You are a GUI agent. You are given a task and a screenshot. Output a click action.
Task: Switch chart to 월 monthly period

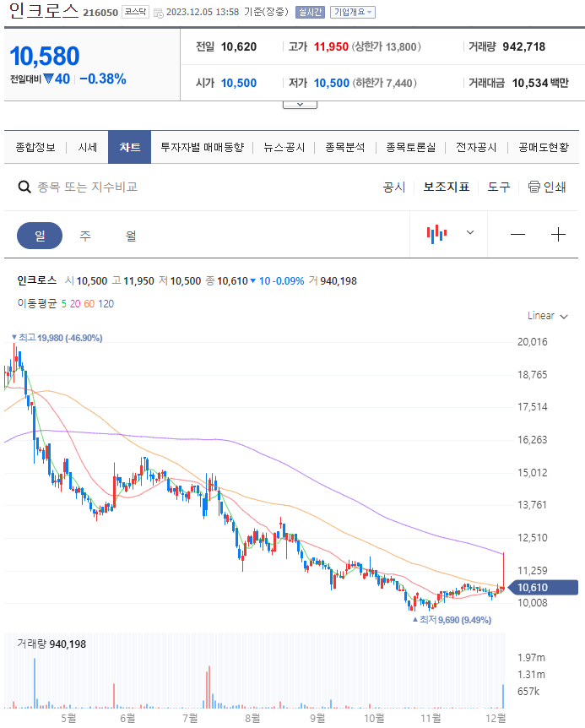point(131,236)
